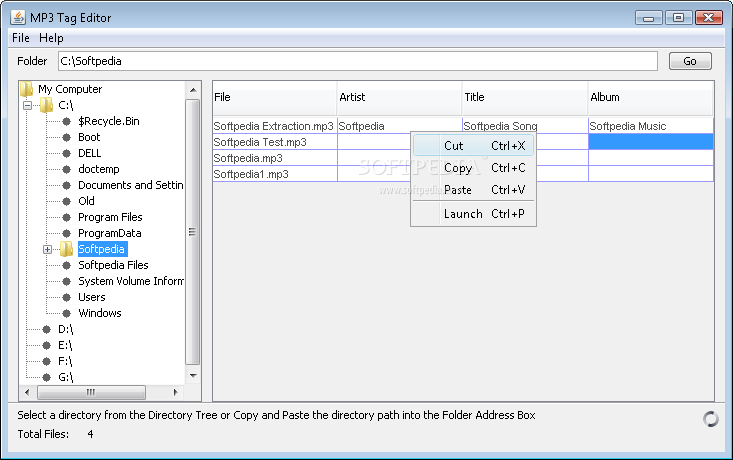Image resolution: width=733 pixels, height=460 pixels.
Task: Click the tree's scroll up arrow
Action: tap(193, 90)
